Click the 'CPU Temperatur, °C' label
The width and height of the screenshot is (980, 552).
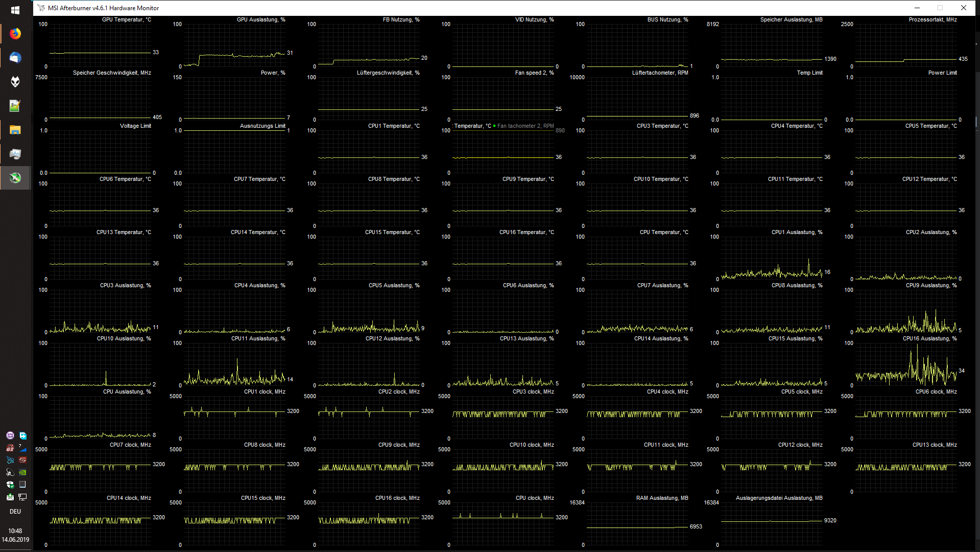point(664,232)
